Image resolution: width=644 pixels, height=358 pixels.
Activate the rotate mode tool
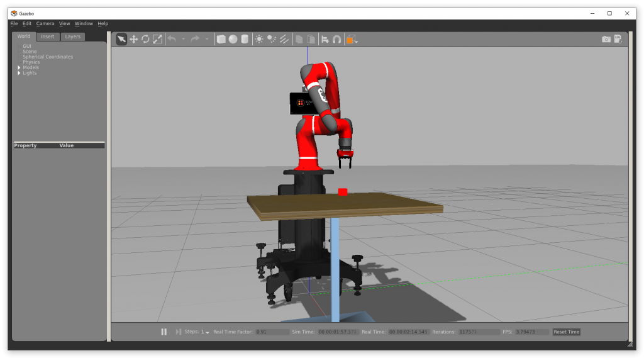point(145,39)
